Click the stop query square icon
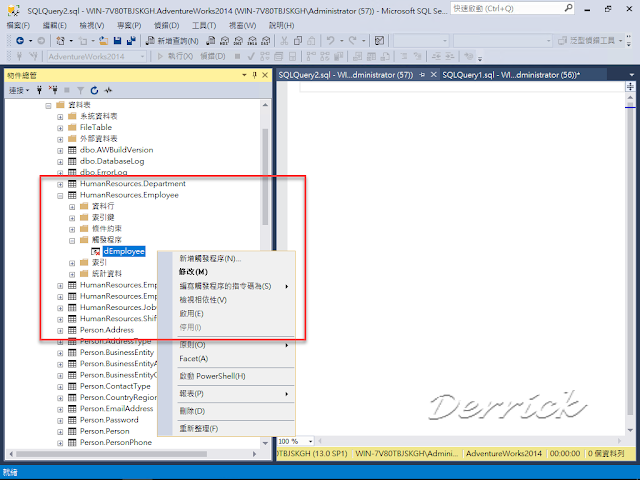640x480 pixels. point(238,56)
